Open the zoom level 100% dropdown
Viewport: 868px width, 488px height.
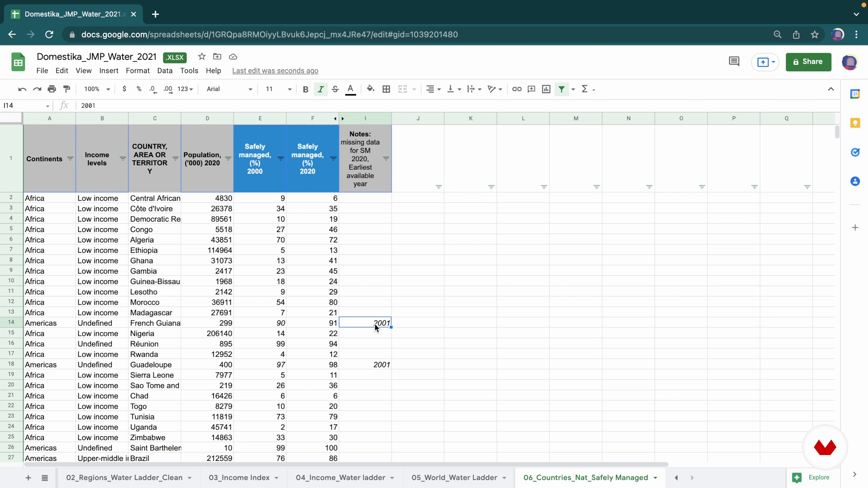click(x=97, y=89)
